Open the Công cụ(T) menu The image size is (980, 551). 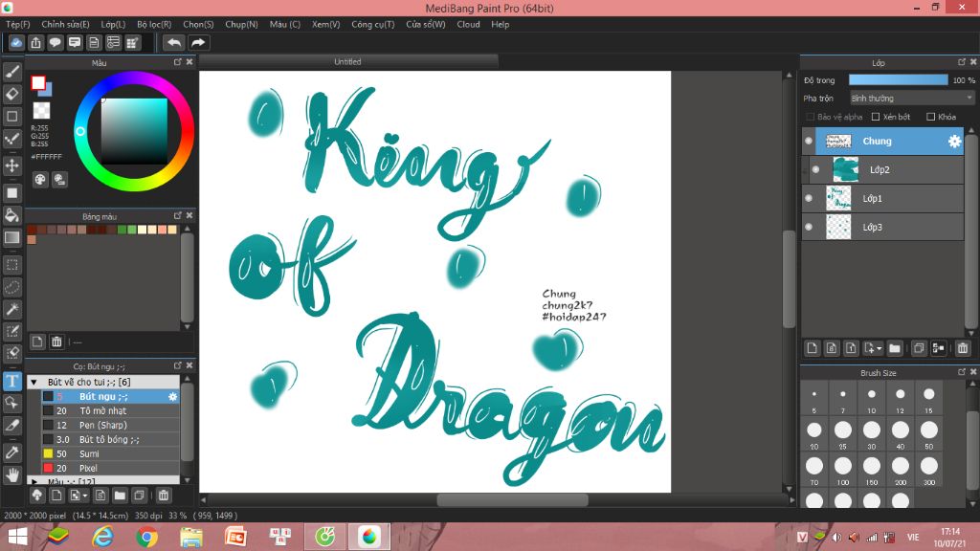372,24
